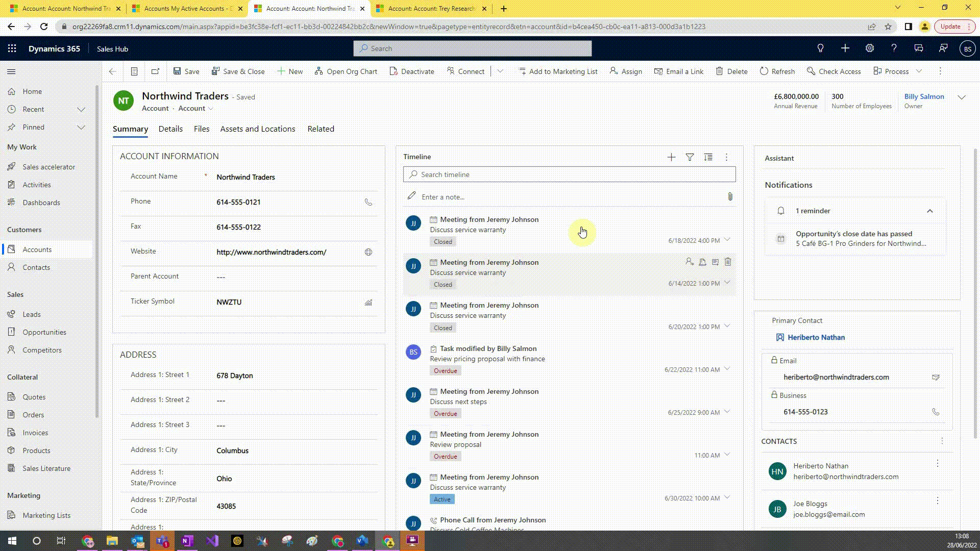Expand the 6/18/2022 meeting entry chevron
Viewport: 980px width, 551px height.
[727, 240]
